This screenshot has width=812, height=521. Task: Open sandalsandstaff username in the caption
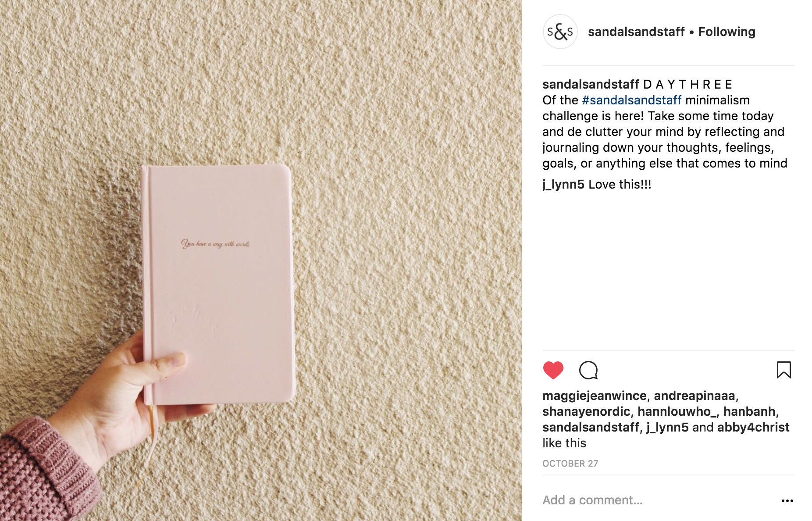click(x=591, y=84)
